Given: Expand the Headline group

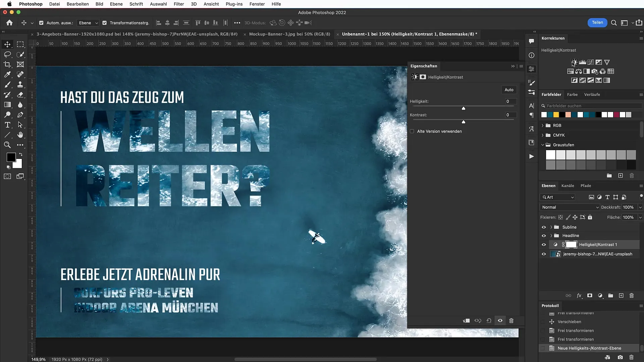Looking at the screenshot, I should [551, 236].
